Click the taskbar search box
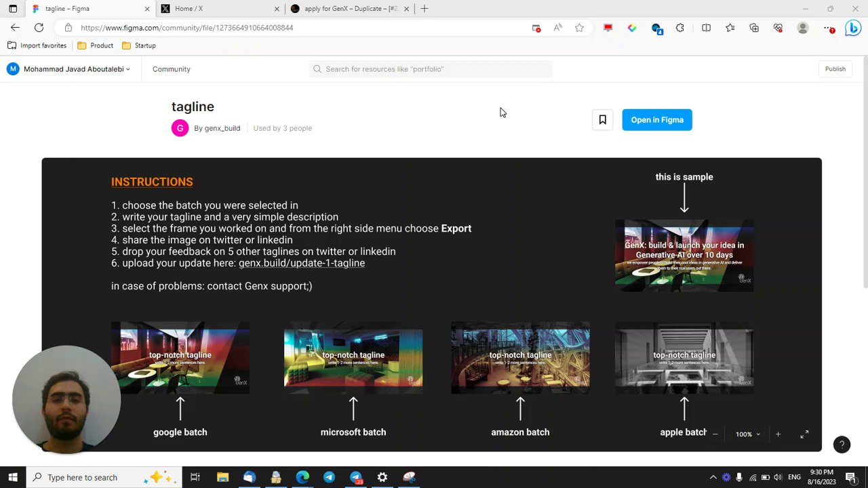 click(x=104, y=477)
